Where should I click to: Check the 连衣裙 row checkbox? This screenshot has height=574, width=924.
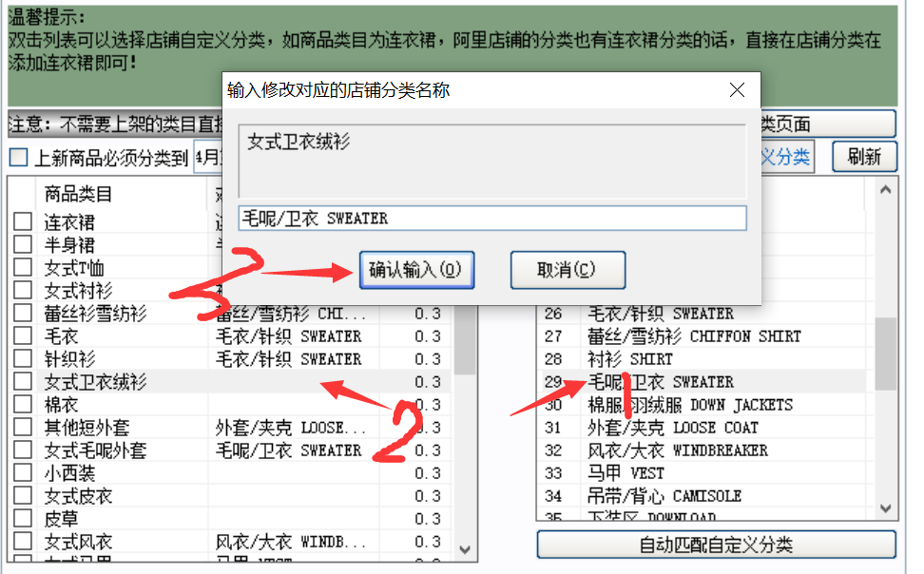tap(23, 221)
